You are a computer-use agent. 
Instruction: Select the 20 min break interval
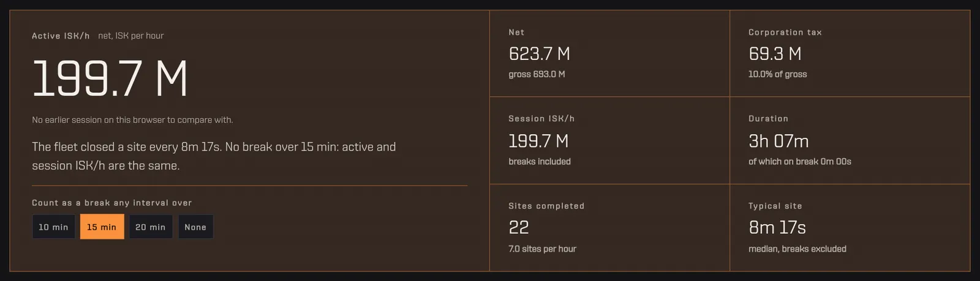point(151,227)
